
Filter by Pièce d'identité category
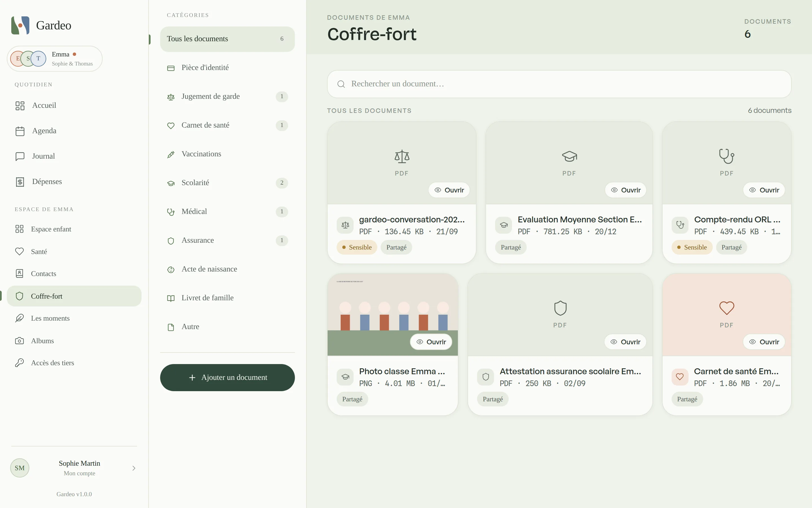[x=227, y=68]
